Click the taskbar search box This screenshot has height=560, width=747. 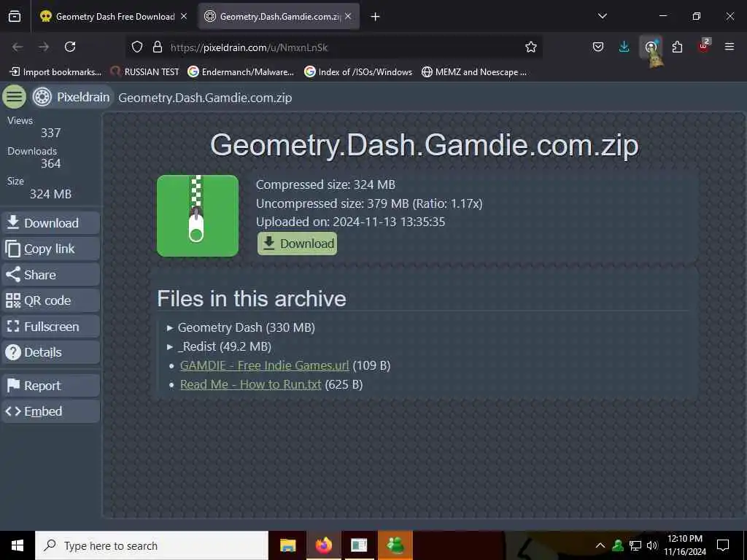pos(152,545)
